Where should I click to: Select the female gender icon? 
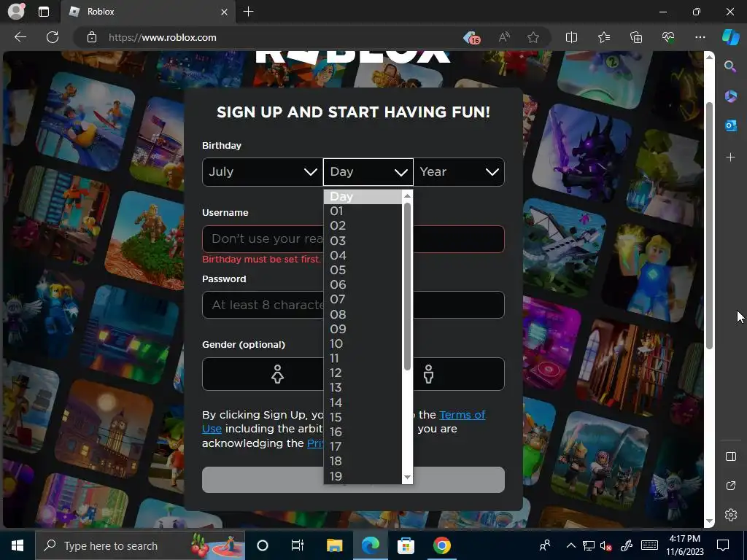pyautogui.click(x=277, y=374)
